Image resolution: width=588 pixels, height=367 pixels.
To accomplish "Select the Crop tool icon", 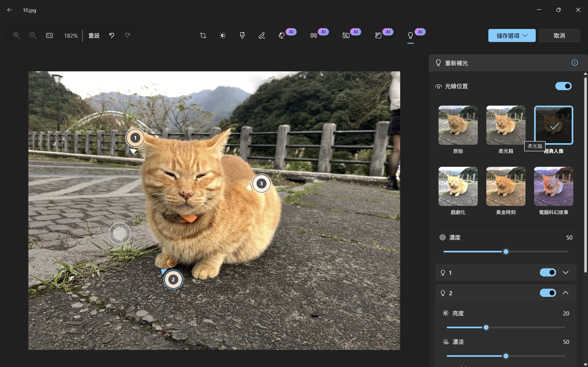I will click(203, 36).
